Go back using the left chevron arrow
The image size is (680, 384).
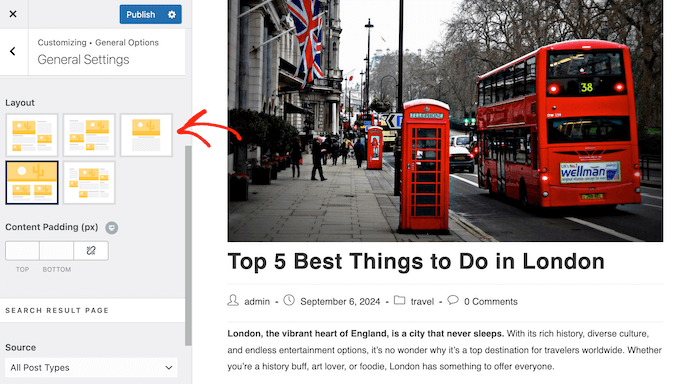click(x=13, y=51)
